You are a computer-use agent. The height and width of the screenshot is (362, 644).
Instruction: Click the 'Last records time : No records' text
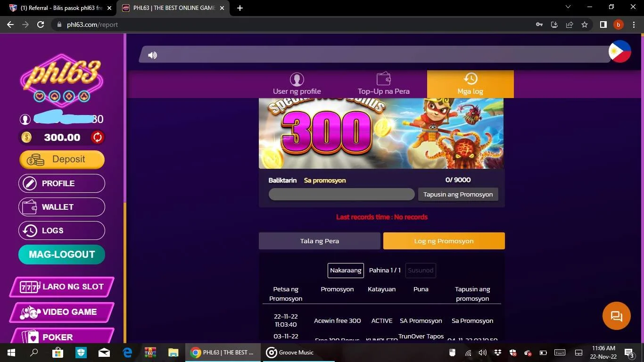[x=382, y=217]
